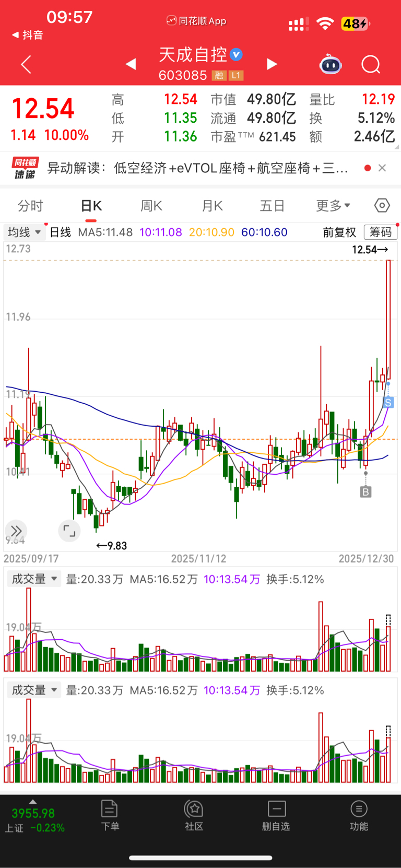
Task: Expand the 更多 periods dropdown
Action: (333, 206)
